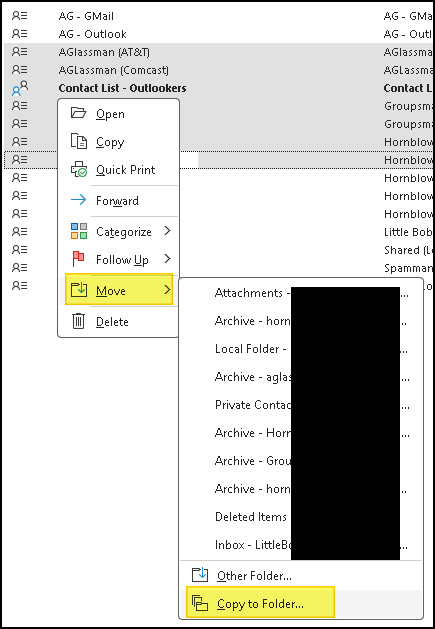This screenshot has height=629, width=435.
Task: Select the AGlassman (AT&T) contact
Action: pos(219,52)
